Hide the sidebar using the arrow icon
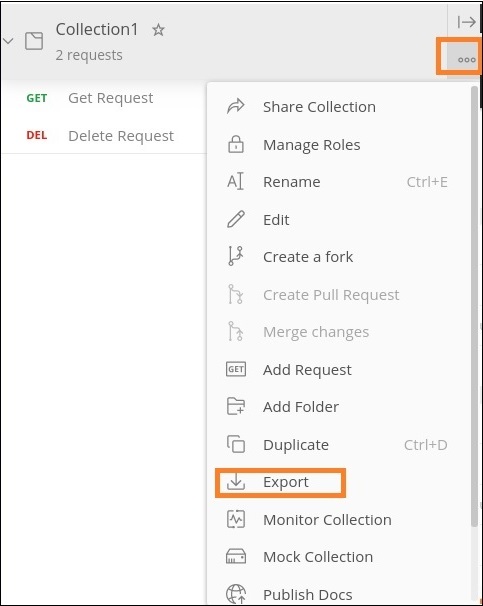483x606 pixels. point(466,22)
